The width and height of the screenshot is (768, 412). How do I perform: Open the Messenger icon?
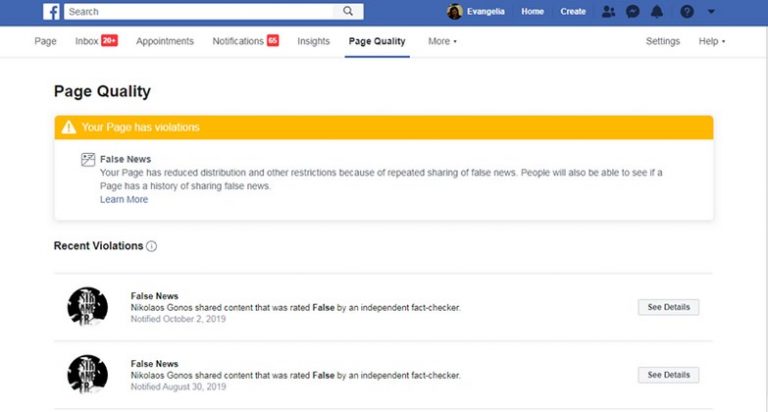(633, 12)
